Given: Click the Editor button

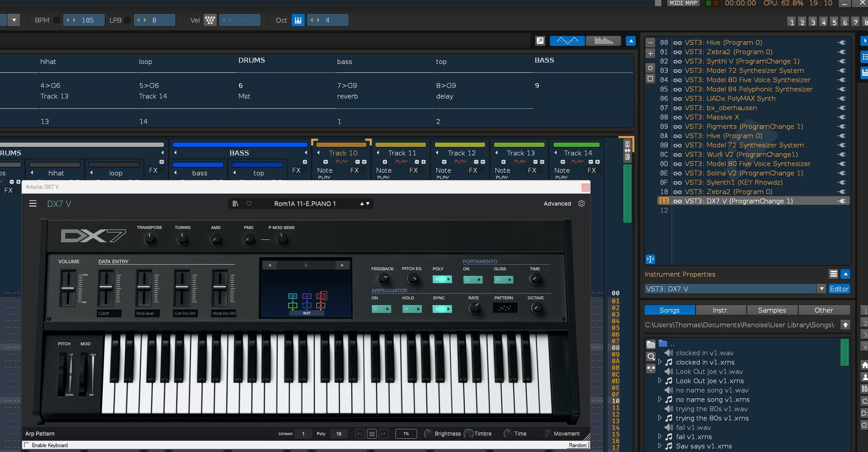Looking at the screenshot, I should tap(839, 289).
